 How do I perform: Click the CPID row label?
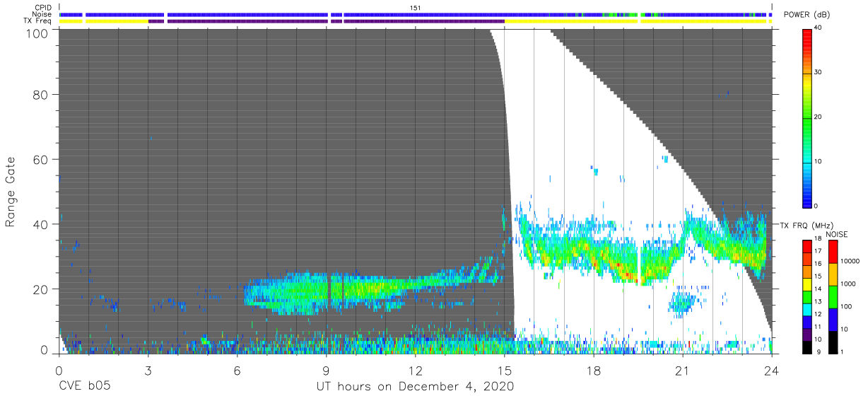(x=43, y=8)
